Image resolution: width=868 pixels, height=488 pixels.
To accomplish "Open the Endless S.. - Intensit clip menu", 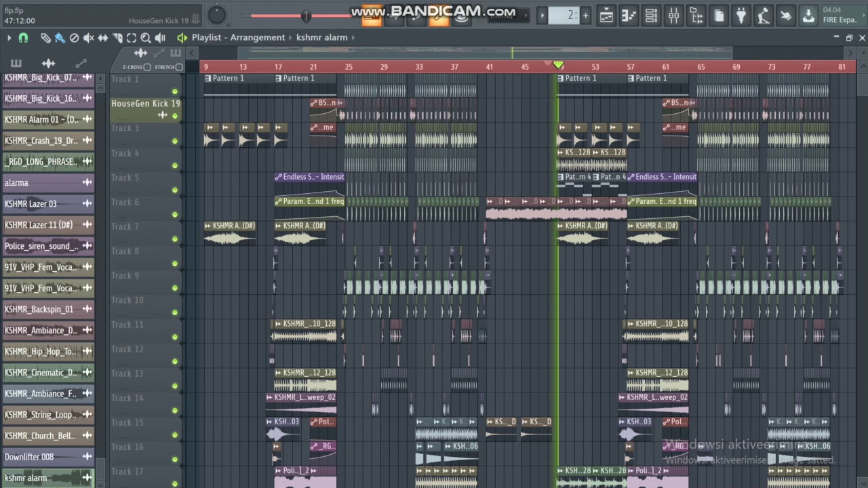I will (x=278, y=177).
